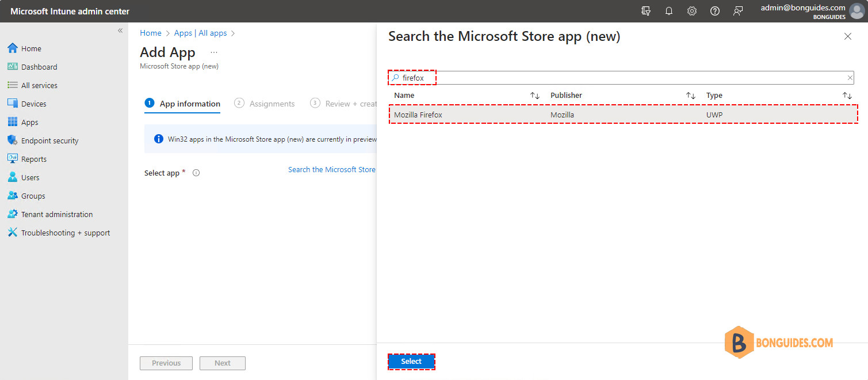Viewport: 868px width, 380px height.
Task: Sort results by Type column
Action: point(847,96)
